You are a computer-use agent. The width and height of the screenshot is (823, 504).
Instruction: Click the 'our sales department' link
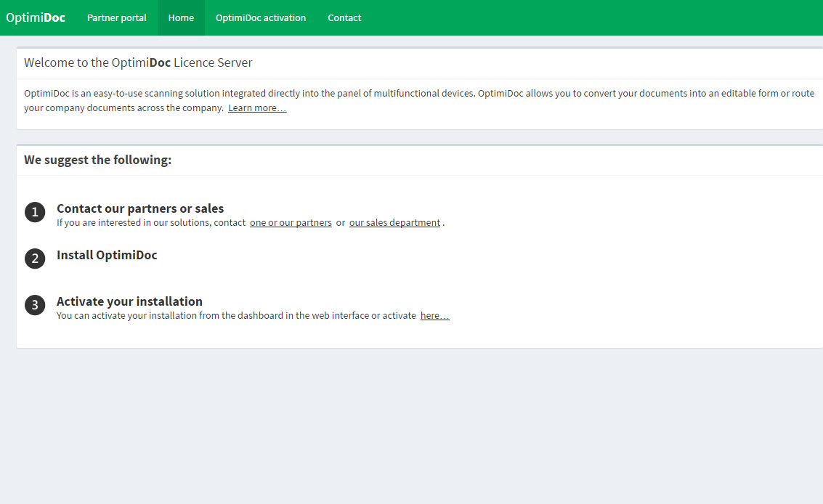click(394, 223)
